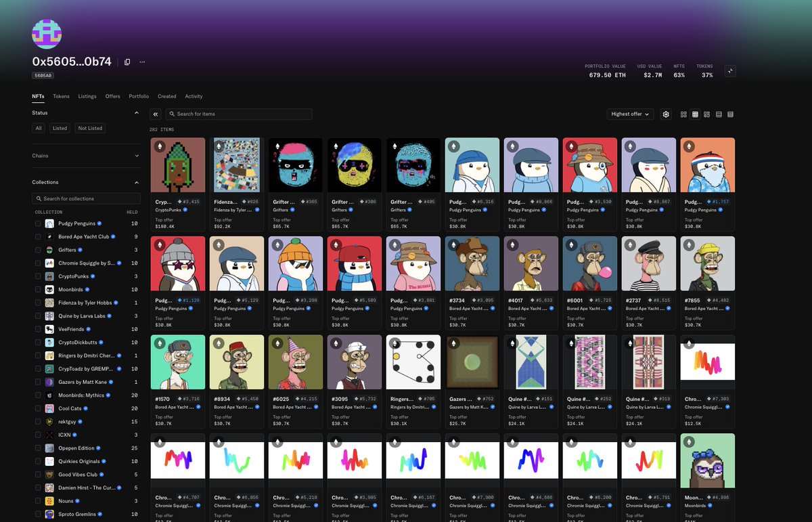Check the Moonbirds collection checkbox
The image size is (812, 522).
click(x=38, y=289)
